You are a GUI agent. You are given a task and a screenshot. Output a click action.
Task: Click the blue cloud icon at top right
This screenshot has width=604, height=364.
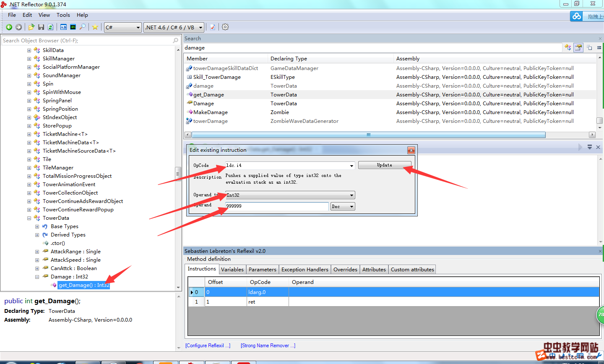click(577, 16)
